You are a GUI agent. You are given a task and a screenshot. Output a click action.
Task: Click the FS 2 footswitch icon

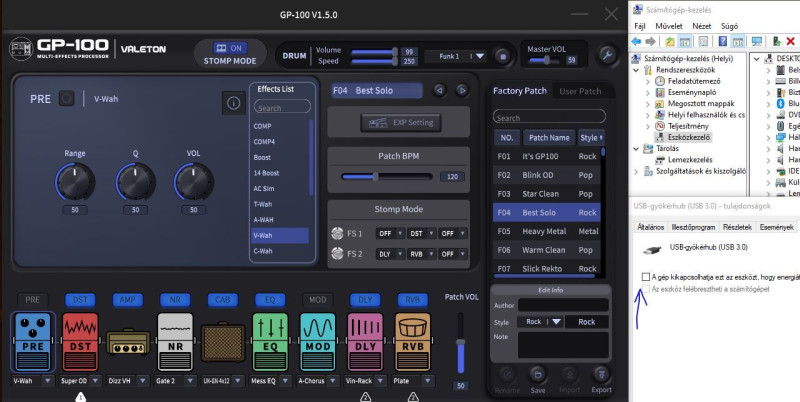[x=337, y=254]
